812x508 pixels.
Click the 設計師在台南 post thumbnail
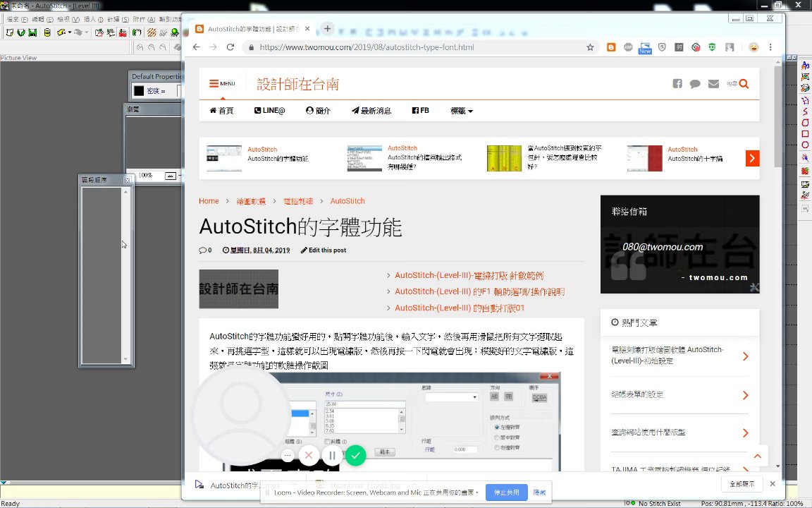click(x=239, y=289)
